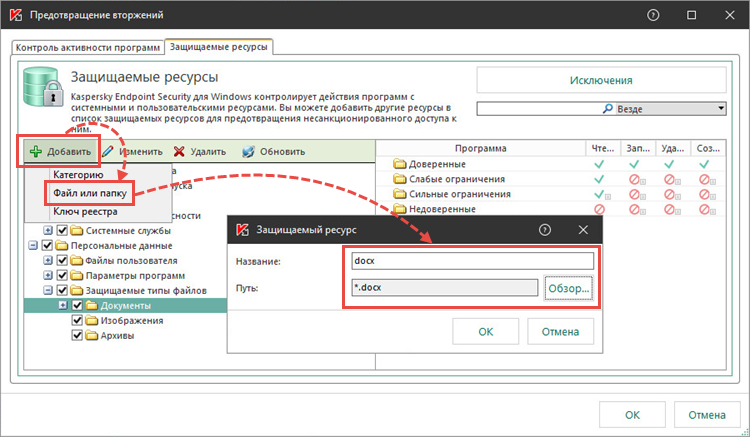Screen dimensions: 750x437
Task: Expand the Системные службы node
Action: pyautogui.click(x=48, y=230)
